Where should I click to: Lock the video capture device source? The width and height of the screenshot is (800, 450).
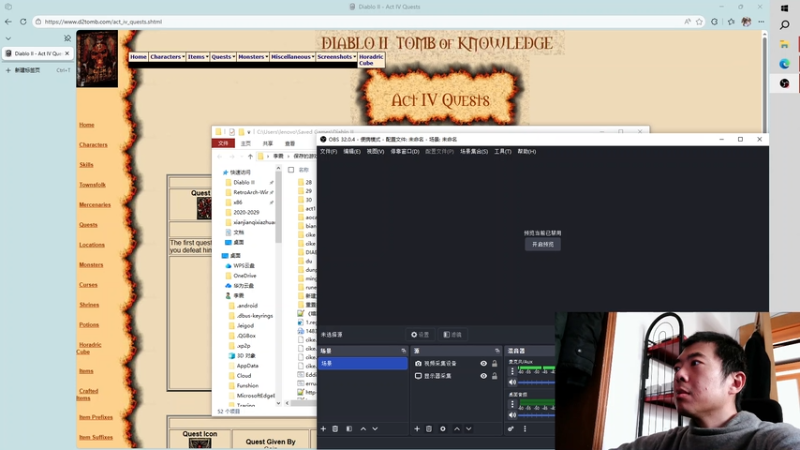pyautogui.click(x=494, y=363)
